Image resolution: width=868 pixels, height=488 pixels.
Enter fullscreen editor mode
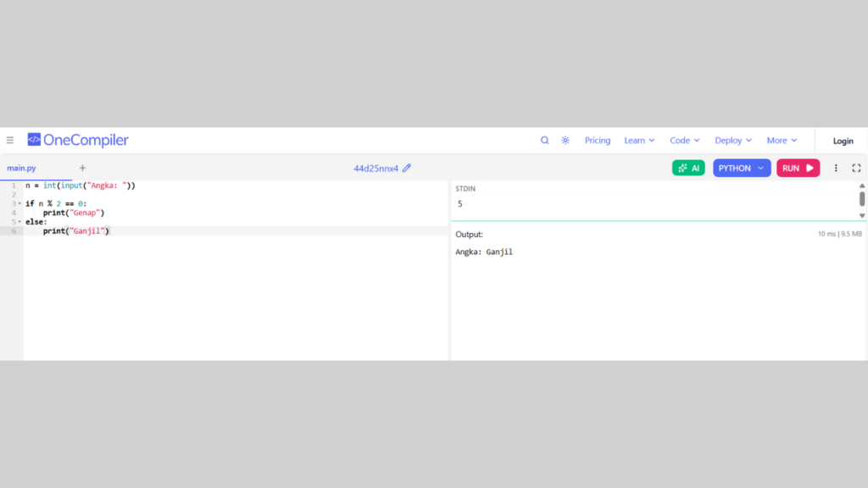(856, 168)
